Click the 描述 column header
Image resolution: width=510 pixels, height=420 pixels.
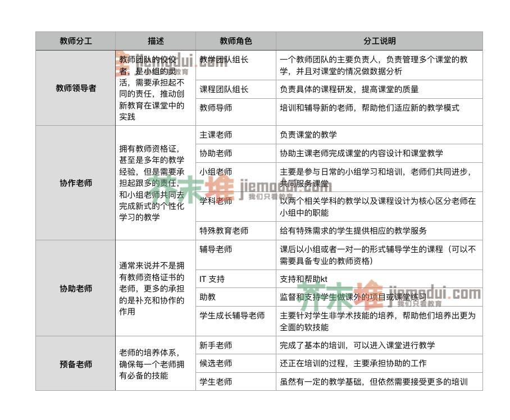pyautogui.click(x=154, y=40)
